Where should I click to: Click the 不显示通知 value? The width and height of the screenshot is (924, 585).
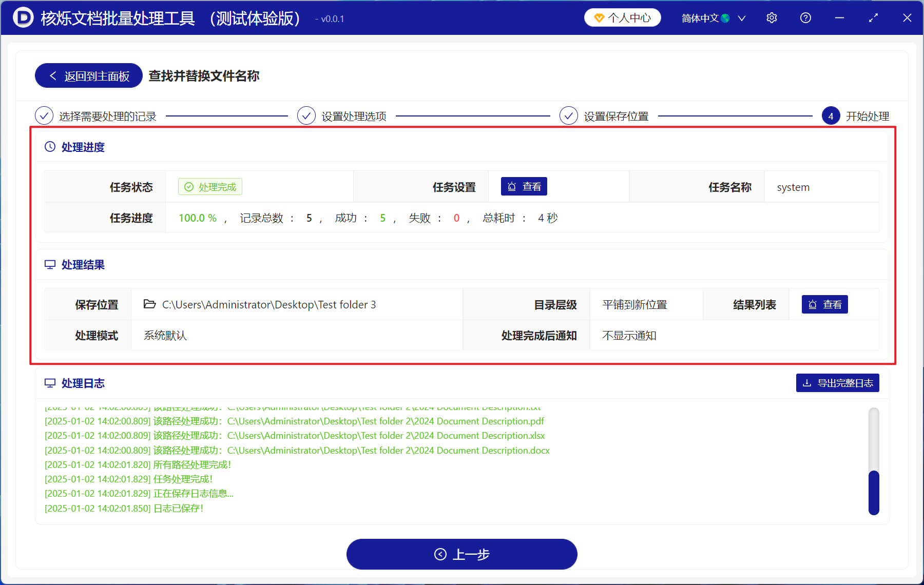pos(629,336)
